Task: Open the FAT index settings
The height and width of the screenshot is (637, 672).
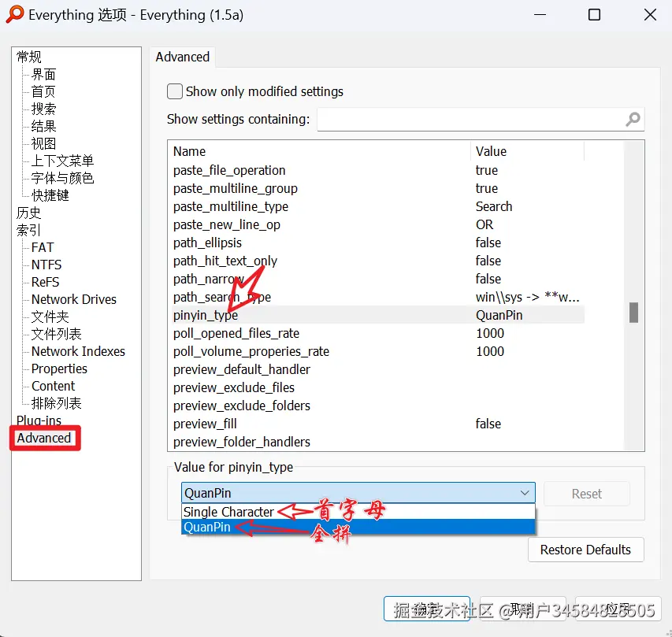Action: [43, 247]
